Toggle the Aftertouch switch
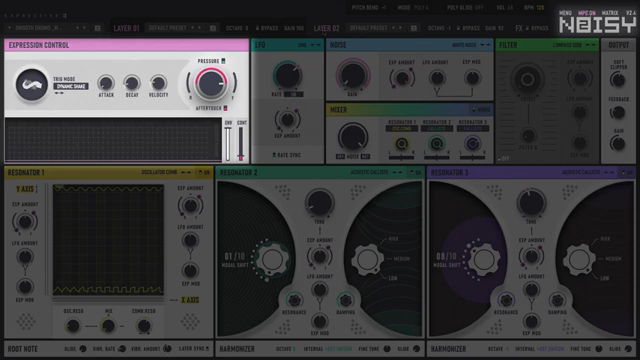This screenshot has height=360, width=640. [225, 108]
